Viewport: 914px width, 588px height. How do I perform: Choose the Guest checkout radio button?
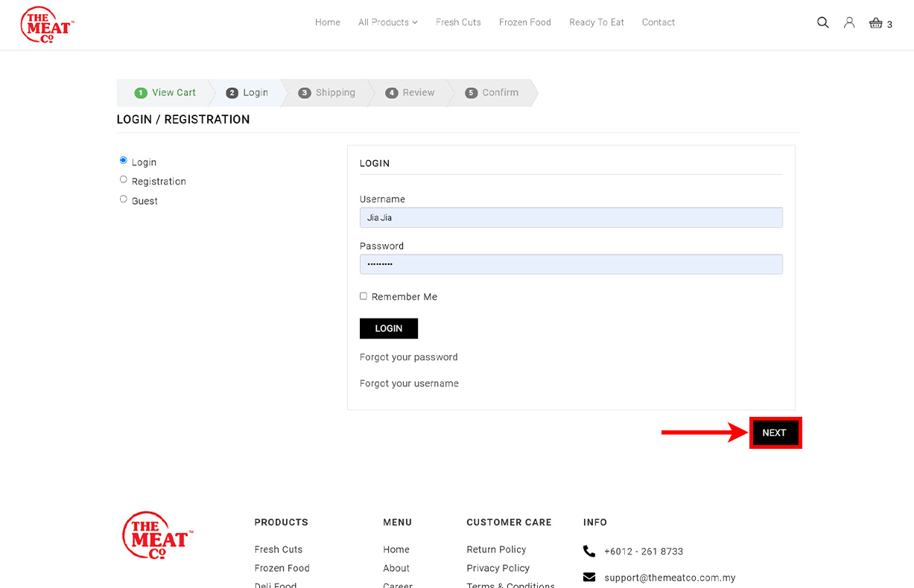[x=124, y=199]
